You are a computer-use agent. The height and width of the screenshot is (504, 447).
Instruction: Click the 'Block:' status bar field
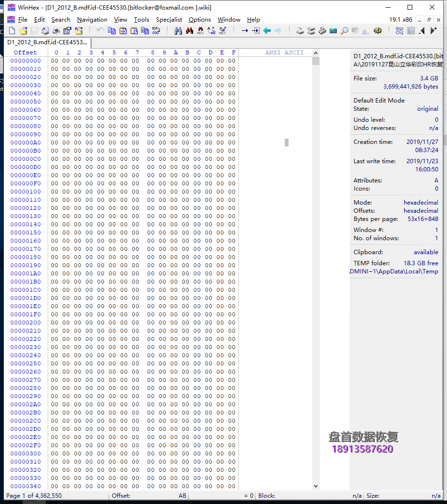pos(310,496)
